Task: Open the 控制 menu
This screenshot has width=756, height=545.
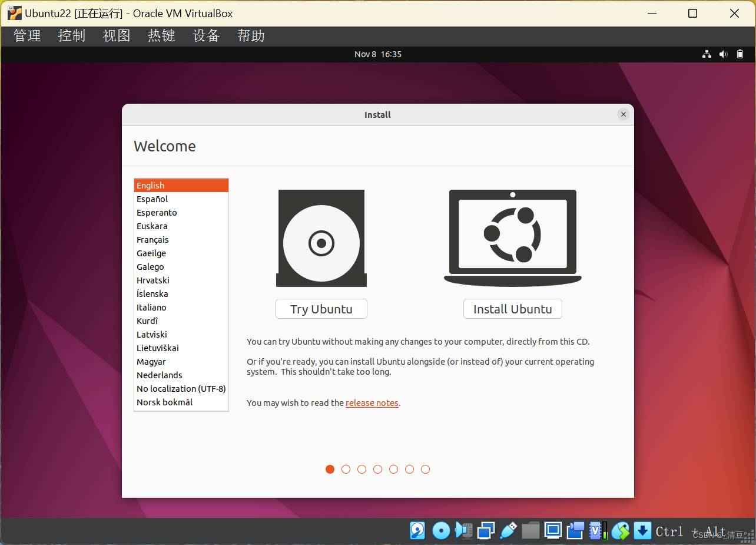Action: coord(72,36)
